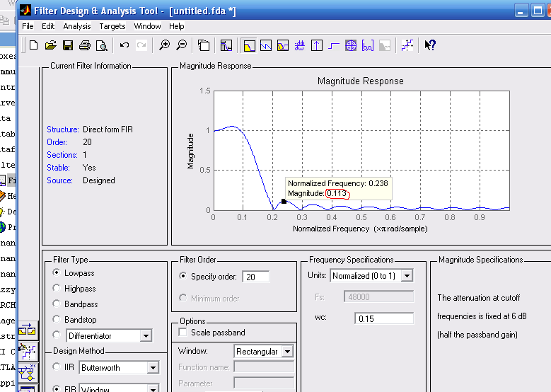The image size is (551, 392).
Task: Enable Scale passband checkbox
Action: (x=182, y=333)
